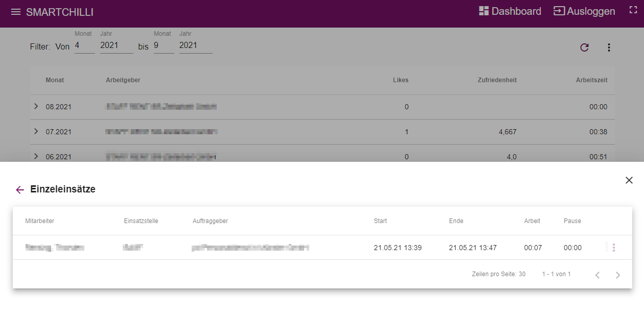This screenshot has height=317, width=644.
Task: Edit the Von Jahr field
Action: coord(117,45)
